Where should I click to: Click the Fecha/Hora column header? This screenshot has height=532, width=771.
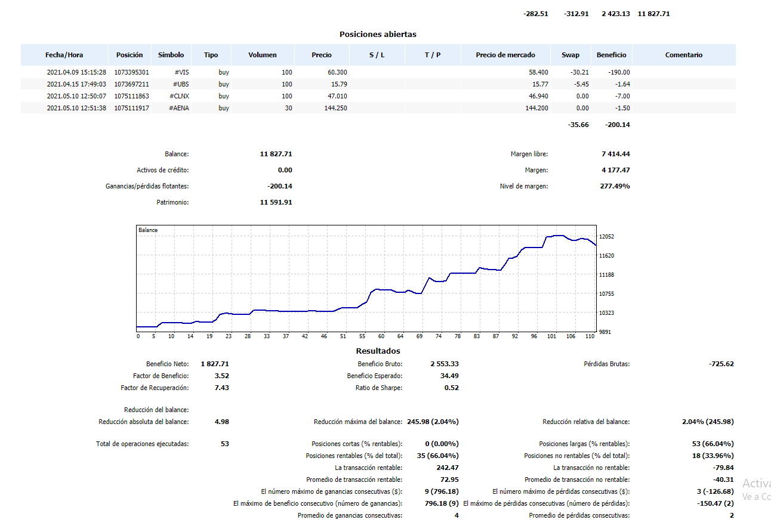(x=64, y=55)
